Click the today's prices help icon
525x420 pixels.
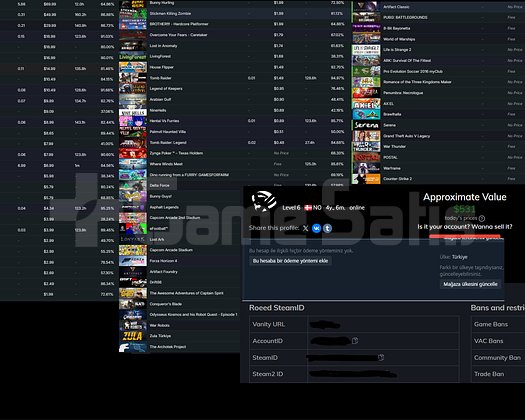pyautogui.click(x=482, y=218)
